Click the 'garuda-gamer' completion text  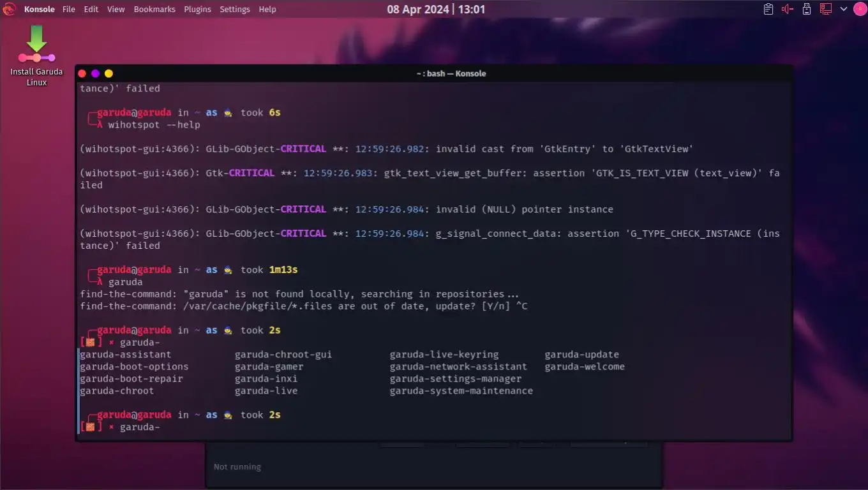point(269,366)
